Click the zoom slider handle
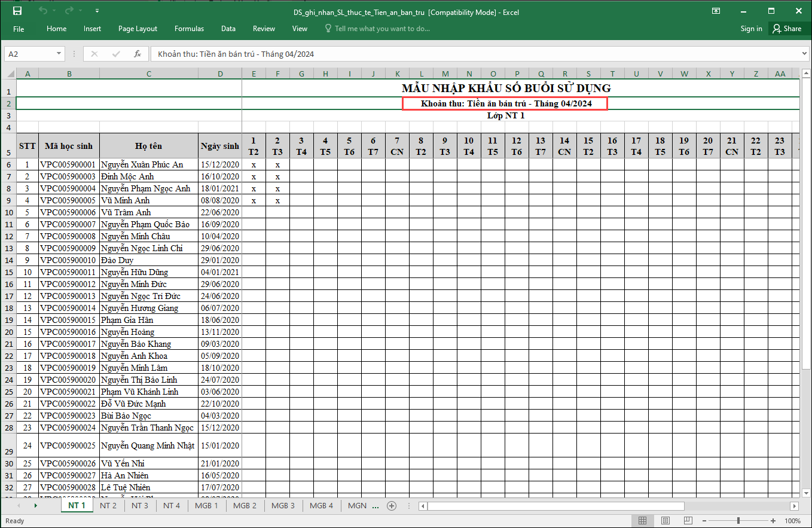This screenshot has width=812, height=528. (739, 521)
